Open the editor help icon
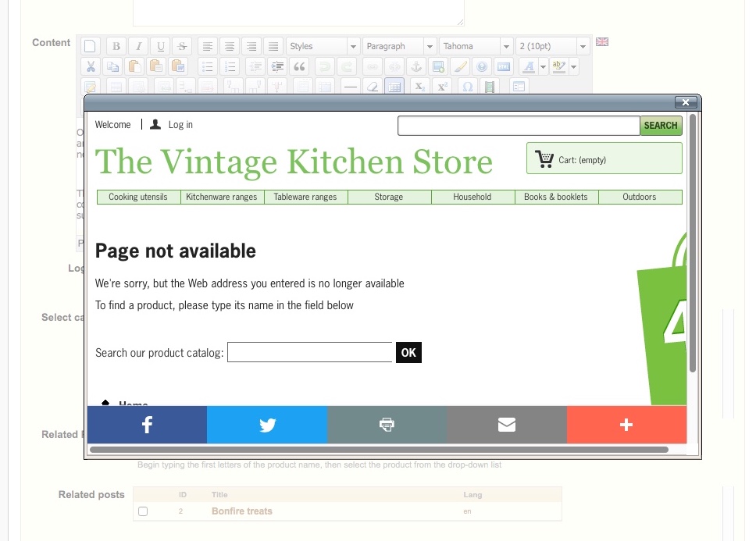 482,66
